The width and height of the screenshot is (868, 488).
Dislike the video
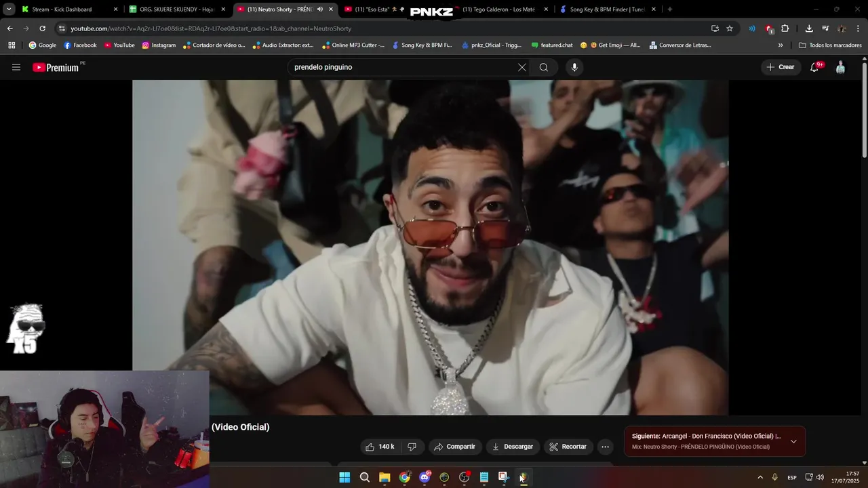pyautogui.click(x=412, y=447)
